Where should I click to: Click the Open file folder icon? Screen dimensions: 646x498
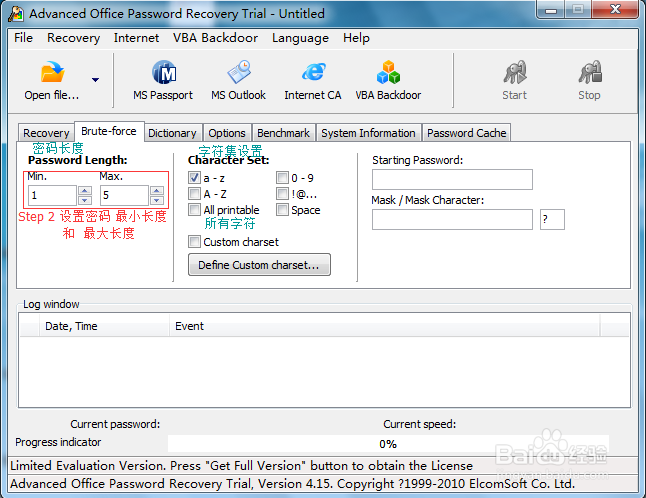click(x=52, y=72)
